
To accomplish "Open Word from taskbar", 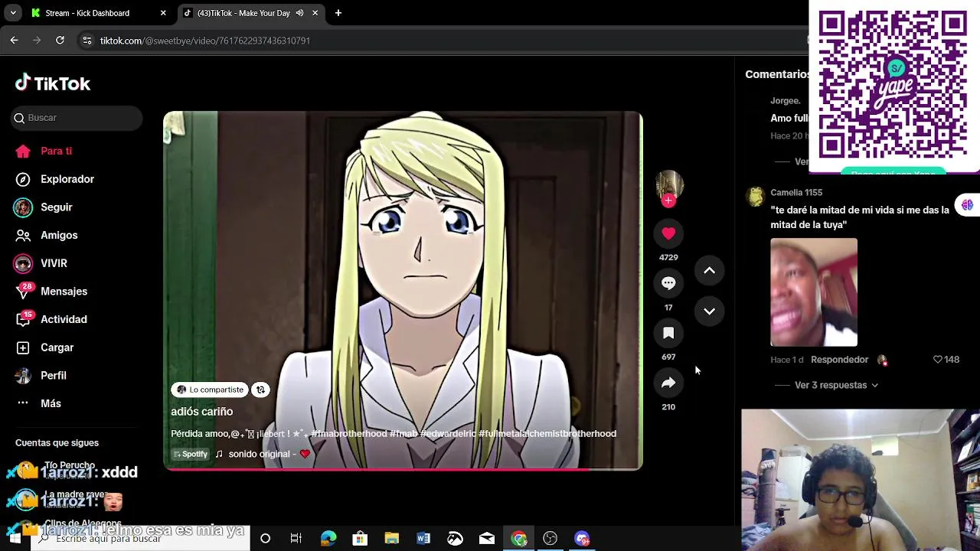I will [423, 539].
